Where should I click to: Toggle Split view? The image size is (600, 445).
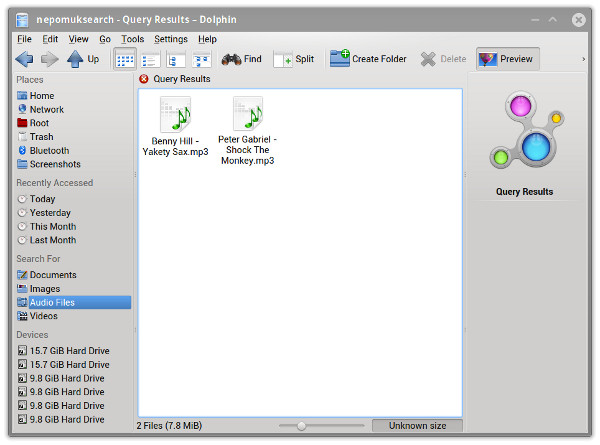pos(294,59)
